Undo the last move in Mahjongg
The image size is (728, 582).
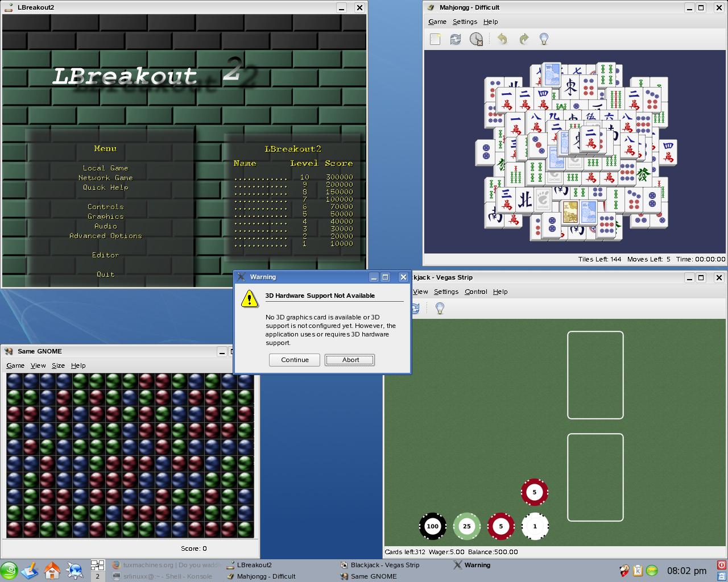click(x=502, y=39)
